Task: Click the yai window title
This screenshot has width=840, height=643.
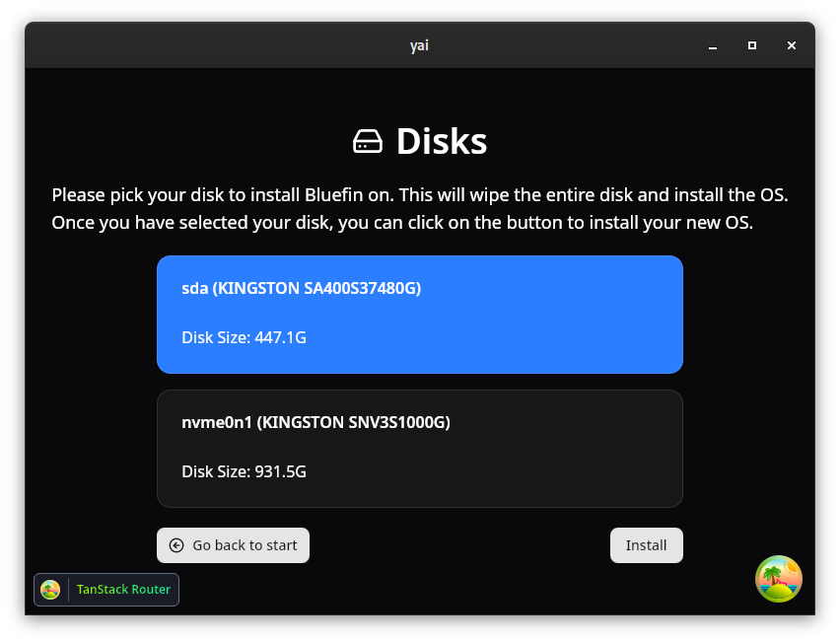Action: (419, 45)
